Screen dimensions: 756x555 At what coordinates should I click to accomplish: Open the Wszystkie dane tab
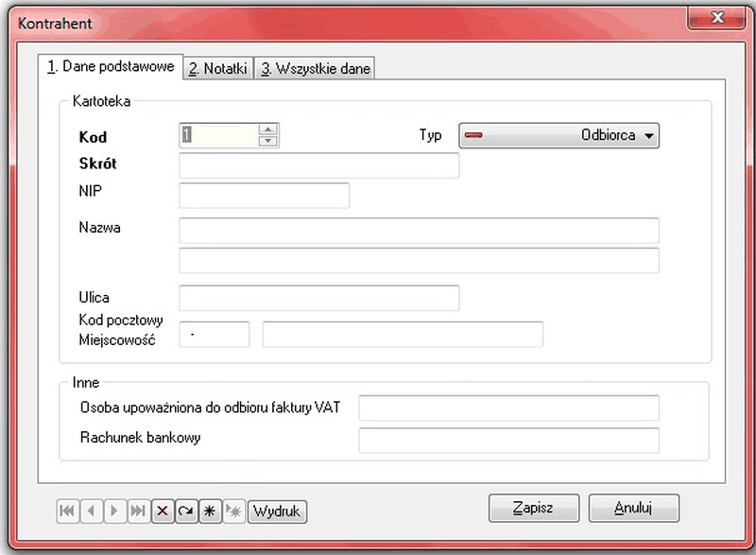click(315, 68)
